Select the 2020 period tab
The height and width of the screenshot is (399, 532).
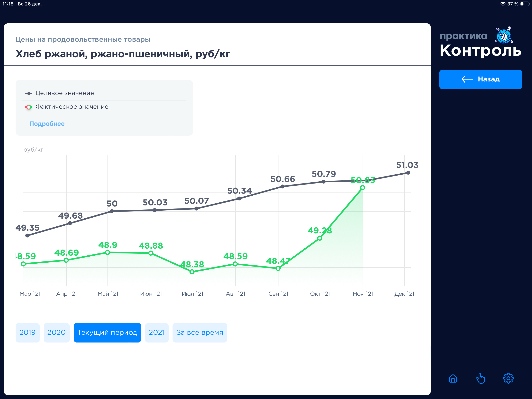click(56, 332)
